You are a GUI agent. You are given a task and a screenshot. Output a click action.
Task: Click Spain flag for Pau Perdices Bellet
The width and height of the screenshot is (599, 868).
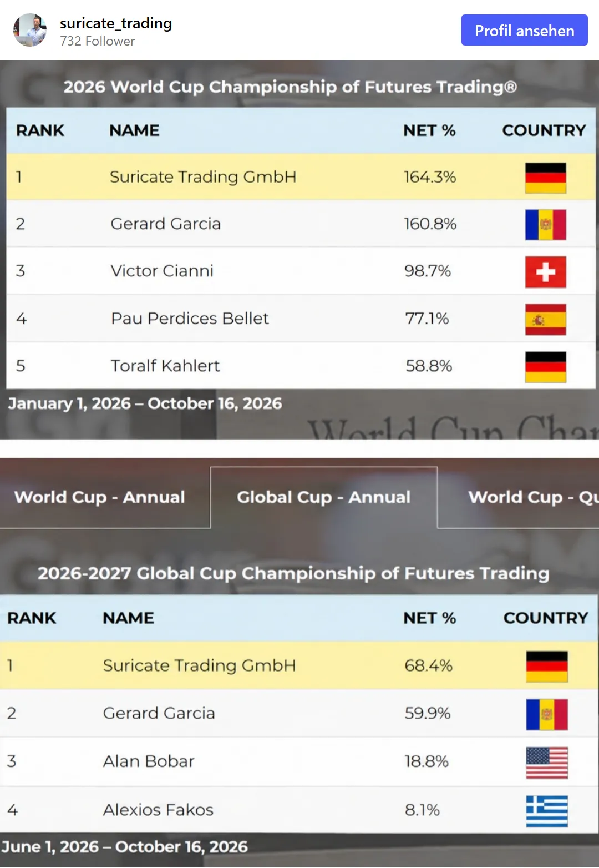(546, 320)
